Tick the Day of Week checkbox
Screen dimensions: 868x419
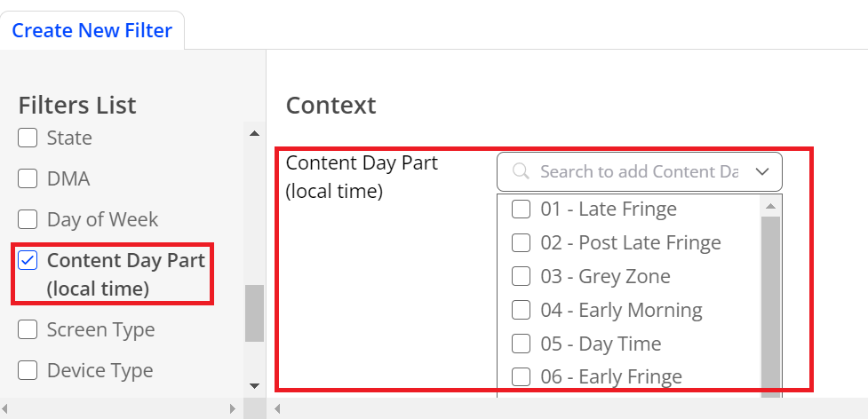click(28, 219)
